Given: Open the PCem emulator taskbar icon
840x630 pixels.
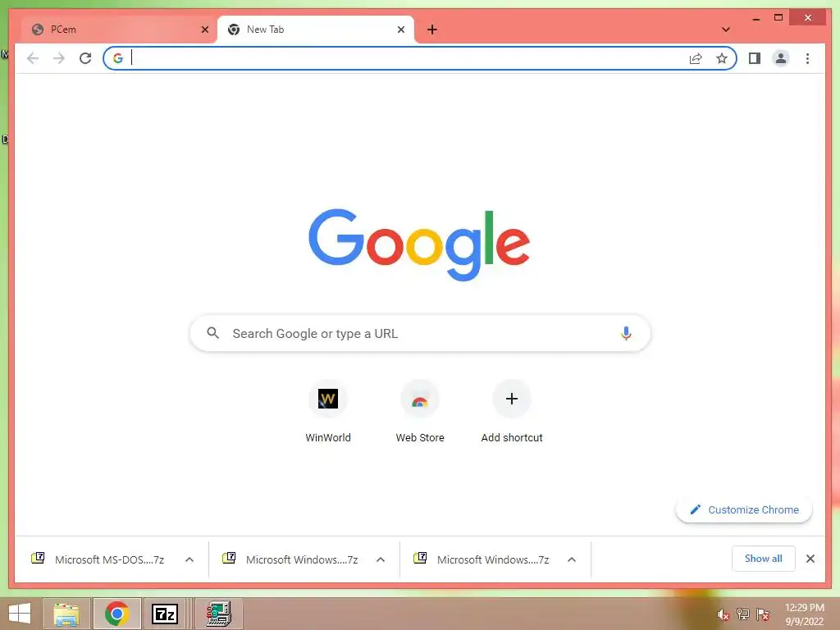Looking at the screenshot, I should click(x=218, y=614).
